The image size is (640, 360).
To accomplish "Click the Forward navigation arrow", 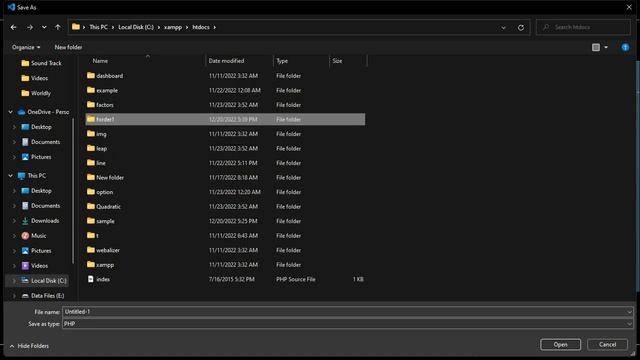I will 30,27.
